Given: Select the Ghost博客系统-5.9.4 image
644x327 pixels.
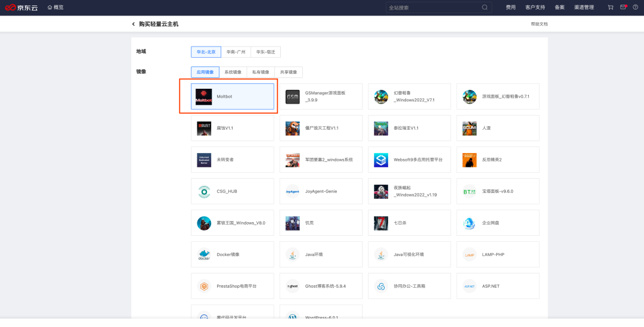Looking at the screenshot, I should click(321, 286).
